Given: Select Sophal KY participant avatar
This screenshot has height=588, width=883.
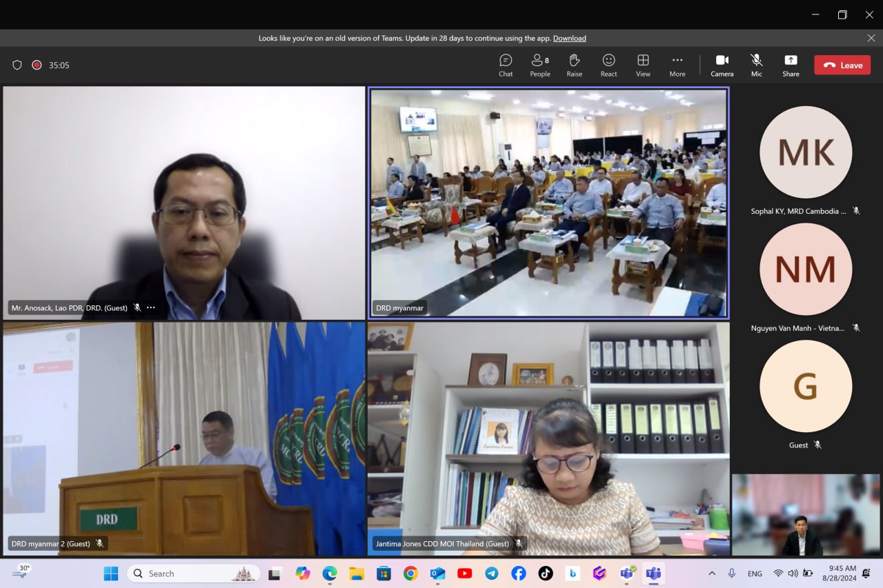Looking at the screenshot, I should point(805,152).
